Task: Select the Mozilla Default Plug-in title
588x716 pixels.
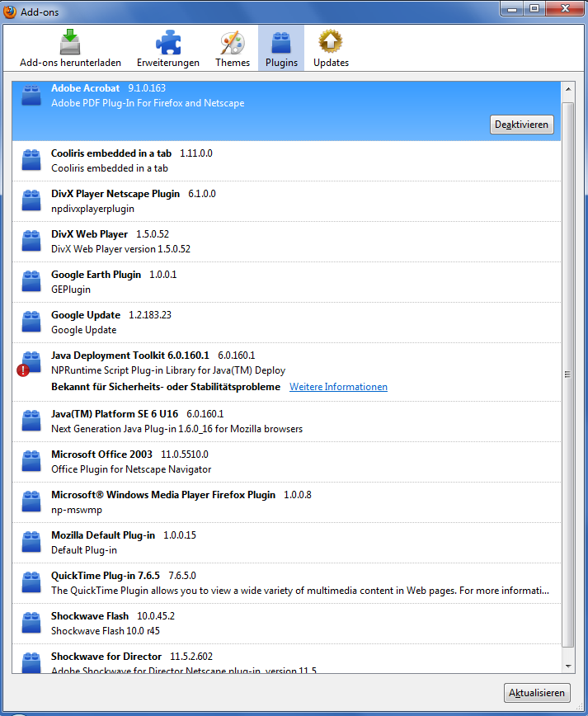Action: click(103, 535)
